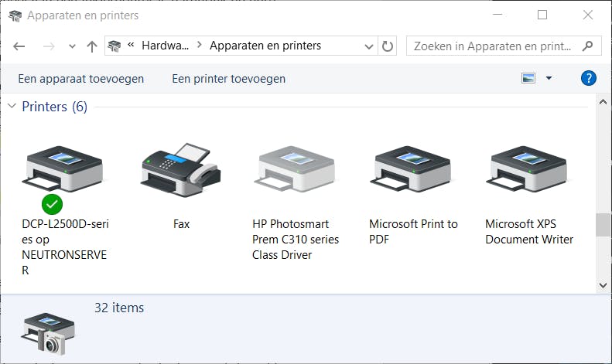This screenshot has height=364, width=612.
Task: Click the Printers (6) group heading
Action: click(x=55, y=107)
